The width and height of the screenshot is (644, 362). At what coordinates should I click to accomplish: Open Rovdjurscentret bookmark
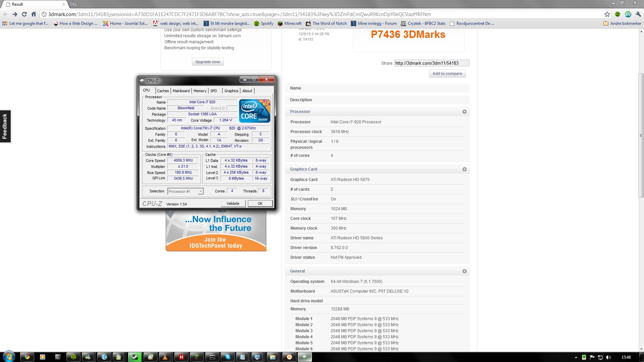472,23
